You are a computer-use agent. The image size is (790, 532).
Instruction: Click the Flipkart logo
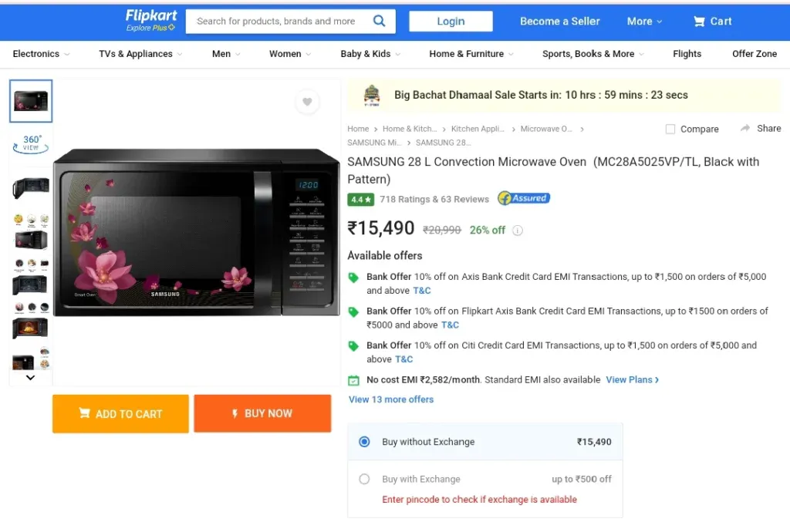coord(151,15)
